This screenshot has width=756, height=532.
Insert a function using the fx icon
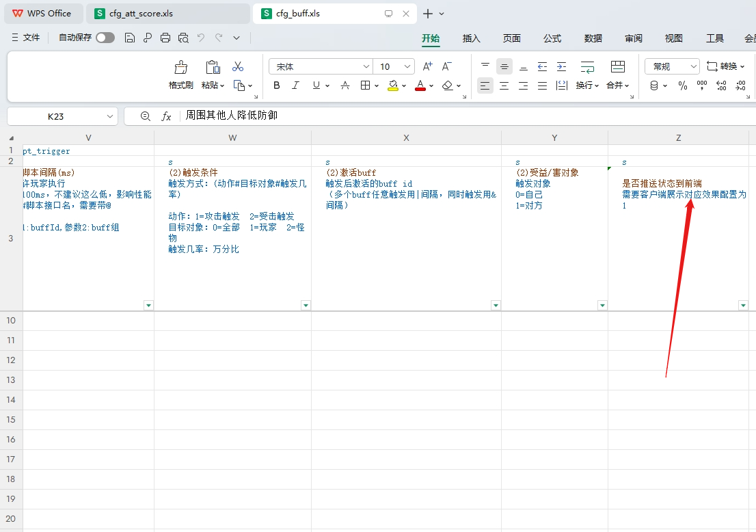(x=166, y=116)
